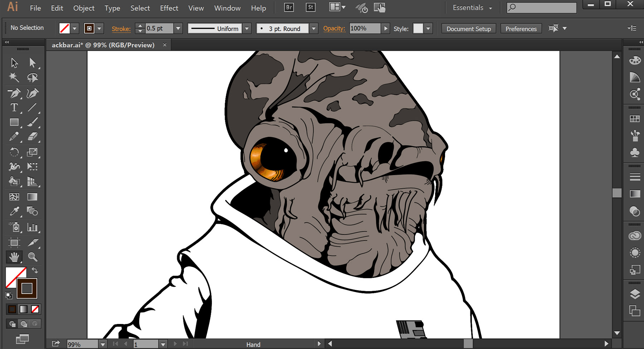
Task: Select the Zoom tool magnifier
Action: coord(33,257)
